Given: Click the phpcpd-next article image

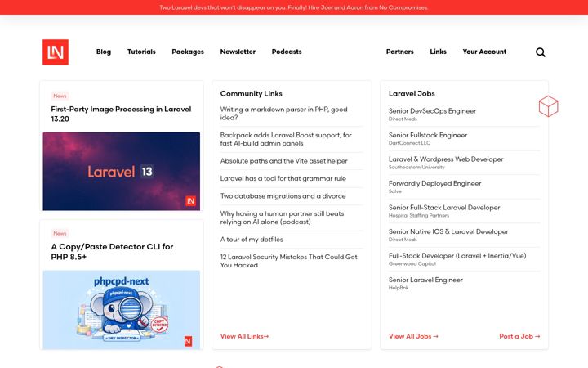Looking at the screenshot, I should tap(122, 310).
